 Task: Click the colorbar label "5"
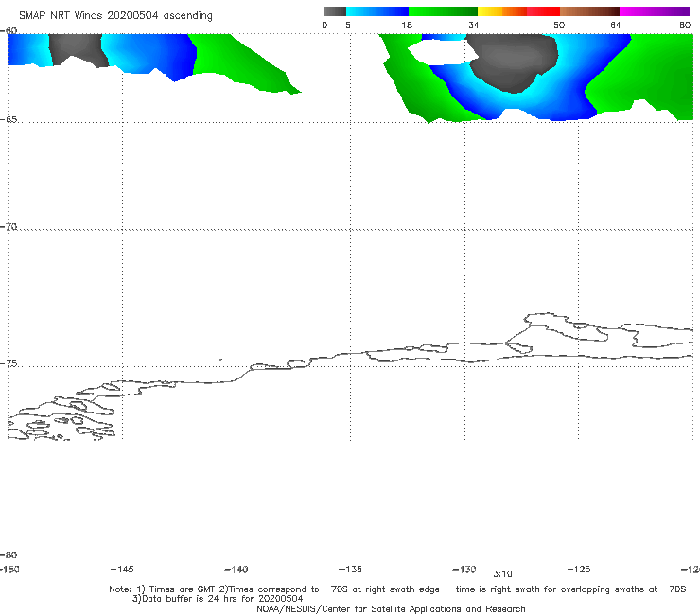(348, 25)
